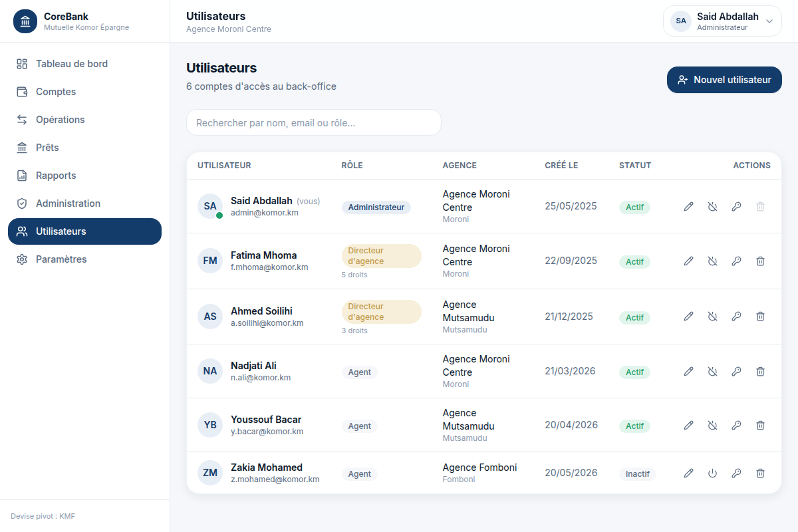Edit Fatima Mhoma with pencil icon

(x=688, y=261)
